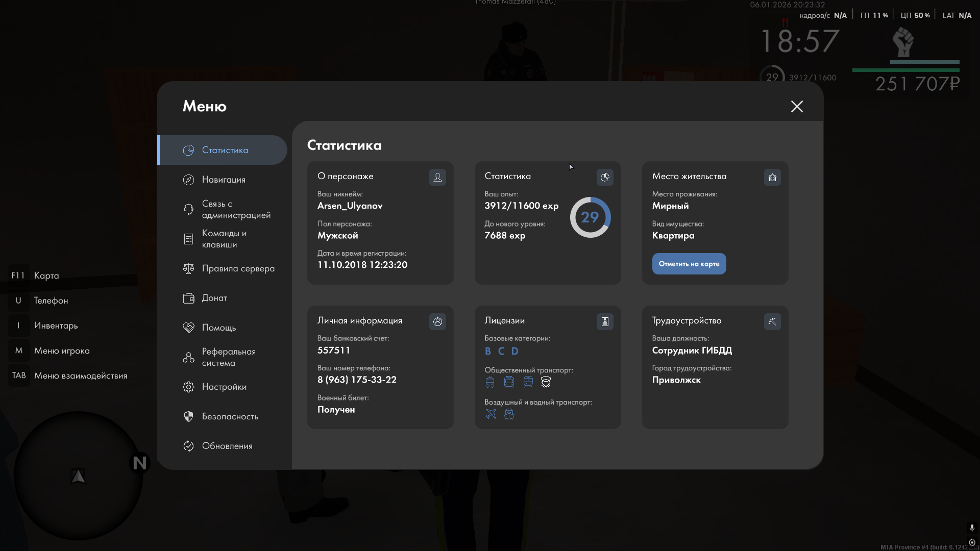
Task: Click the person icon in Личная информация card
Action: pos(437,321)
